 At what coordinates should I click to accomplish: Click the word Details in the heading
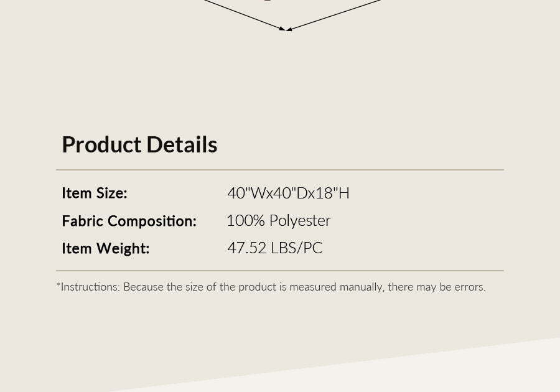[x=182, y=144]
